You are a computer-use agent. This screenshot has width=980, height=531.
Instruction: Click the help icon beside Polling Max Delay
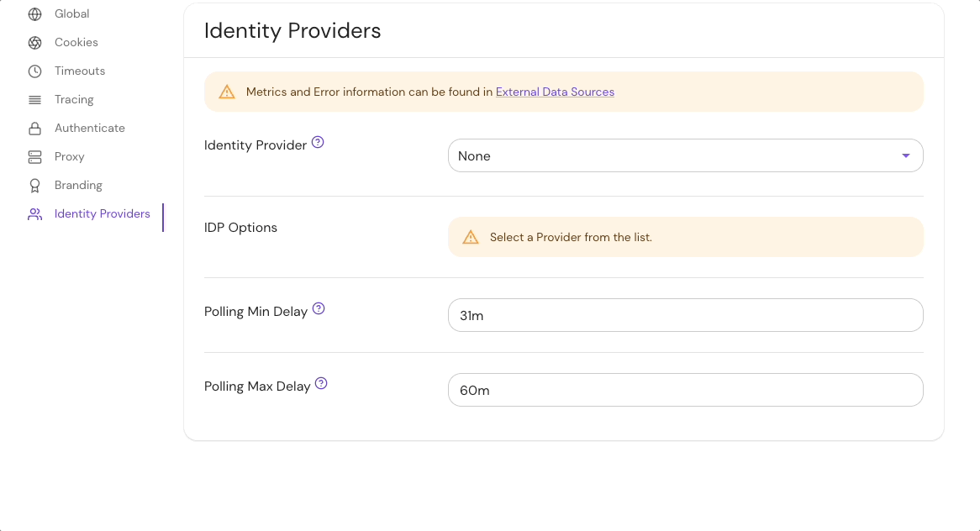click(x=320, y=384)
